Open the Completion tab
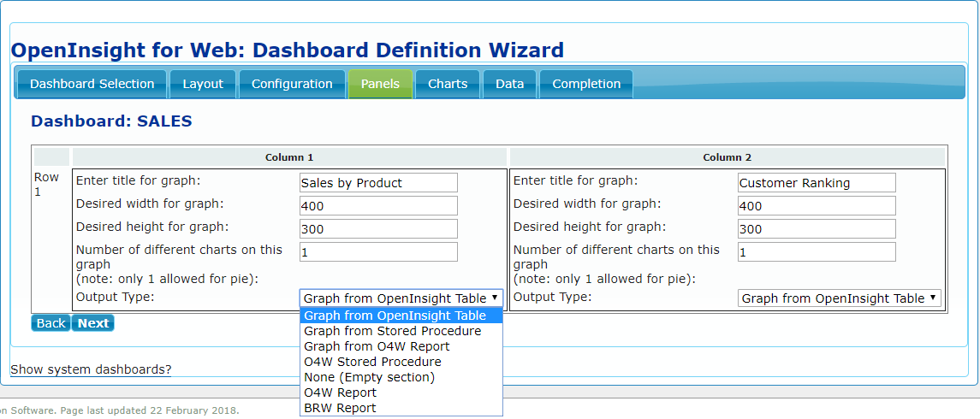 [586, 85]
